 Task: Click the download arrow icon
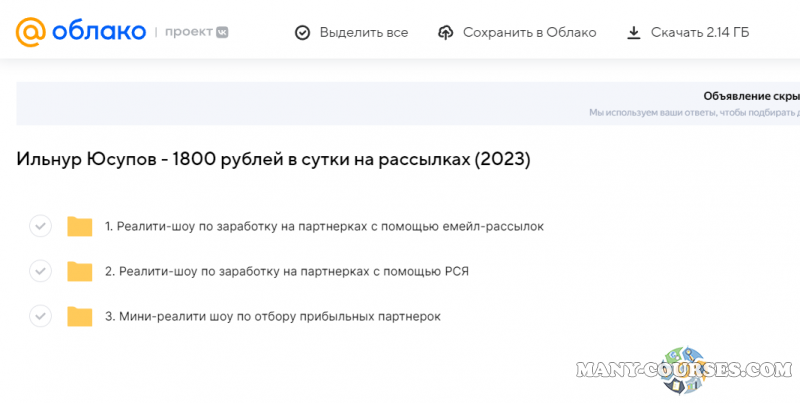(633, 33)
